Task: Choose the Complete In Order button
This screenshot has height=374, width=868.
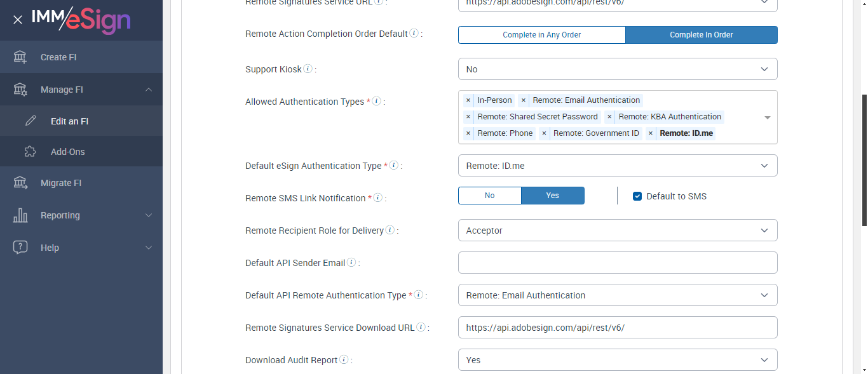Action: [701, 35]
